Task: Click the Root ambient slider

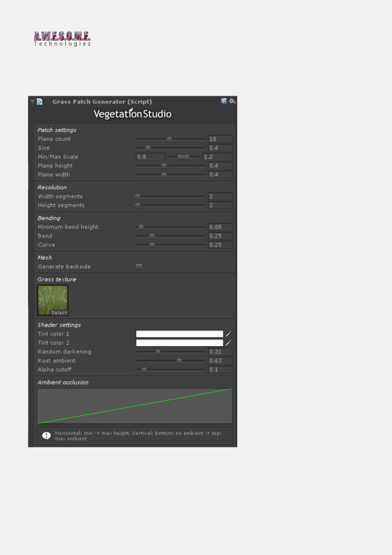Action: pyautogui.click(x=170, y=361)
